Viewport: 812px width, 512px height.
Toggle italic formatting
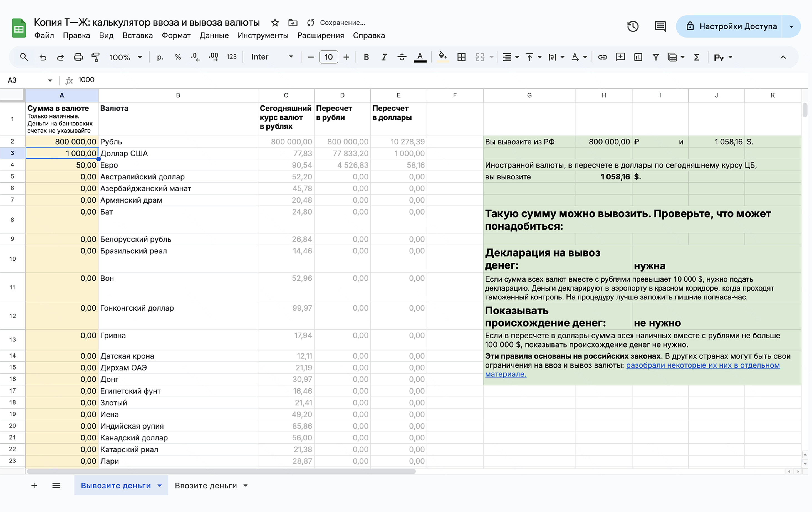point(384,57)
